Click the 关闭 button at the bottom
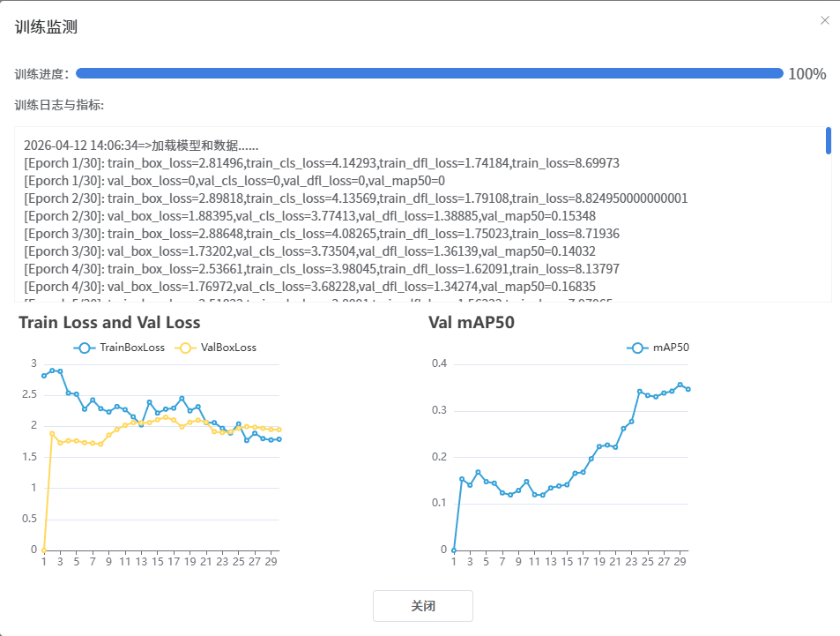This screenshot has height=636, width=840. [423, 606]
